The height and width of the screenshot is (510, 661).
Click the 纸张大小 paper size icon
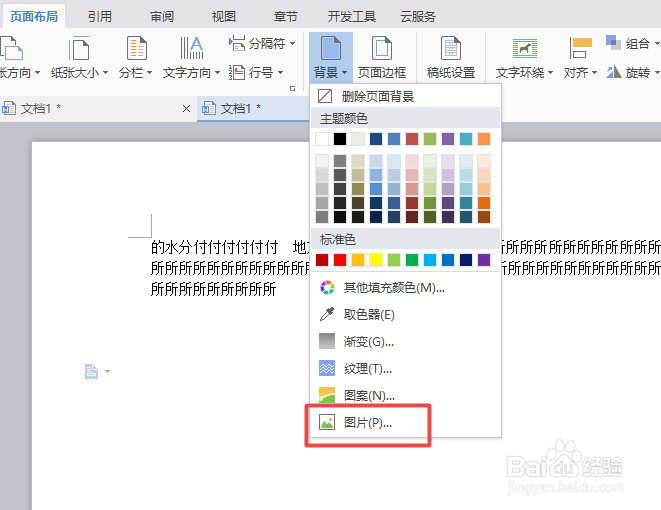click(x=79, y=48)
